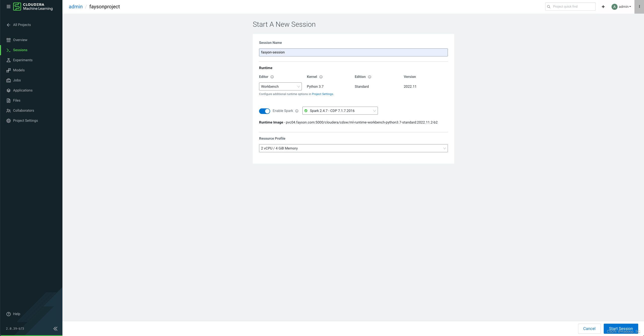Click the info icon beside Kernel
The width and height of the screenshot is (644, 336).
point(321,77)
